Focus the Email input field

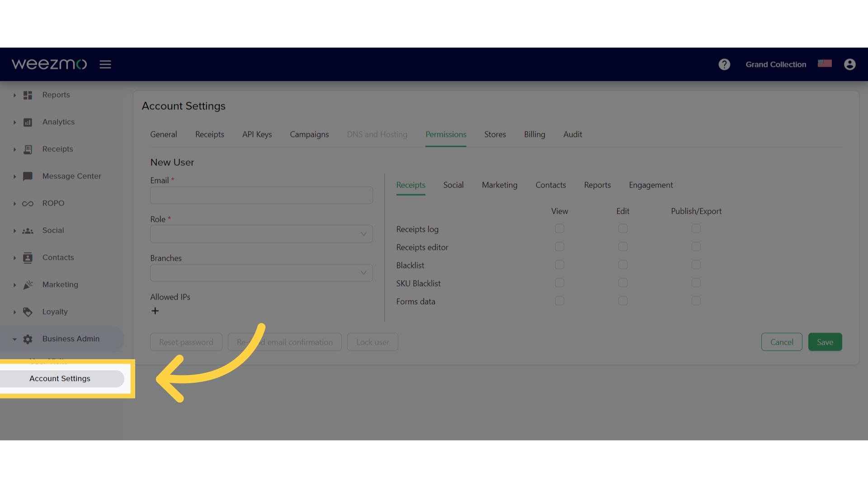[x=261, y=195]
